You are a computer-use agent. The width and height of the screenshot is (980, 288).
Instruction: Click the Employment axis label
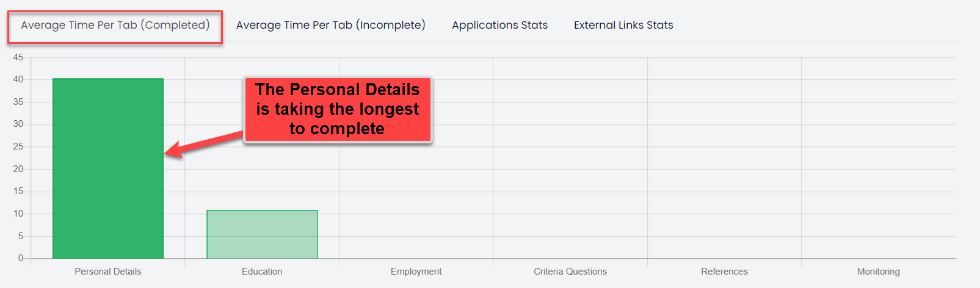pos(416,272)
